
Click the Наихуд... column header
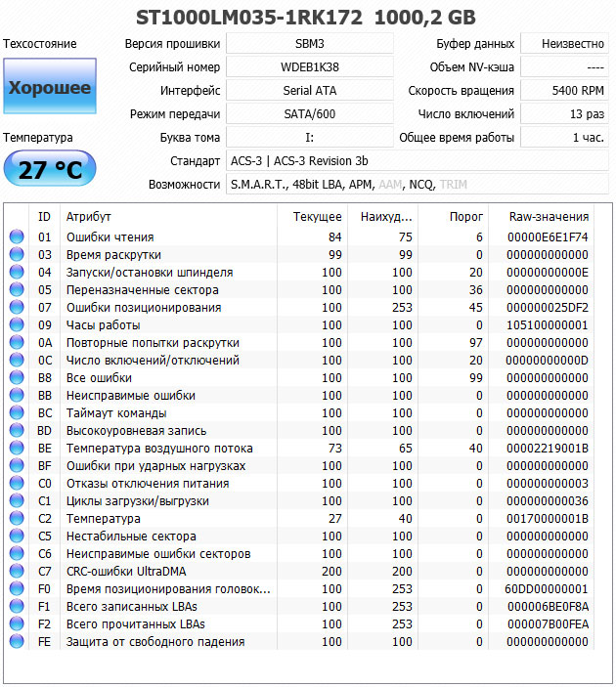(x=382, y=216)
